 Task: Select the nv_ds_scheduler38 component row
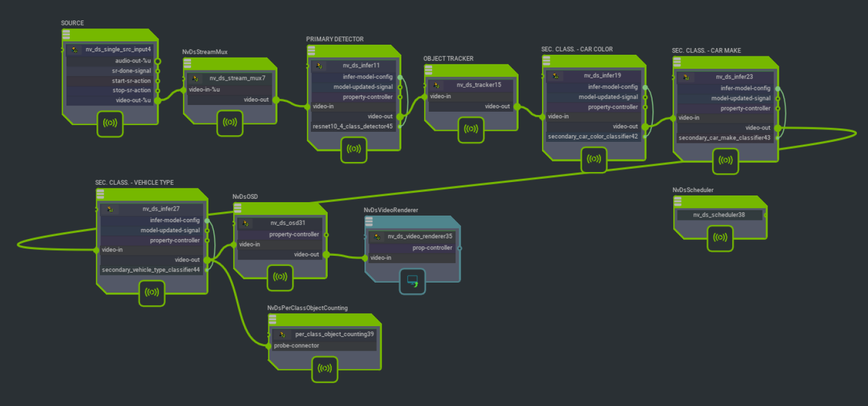pyautogui.click(x=719, y=215)
